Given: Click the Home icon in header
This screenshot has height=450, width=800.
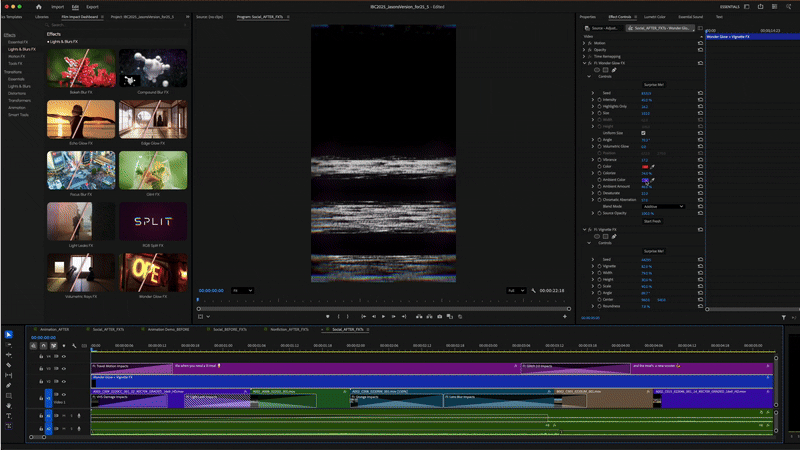Looking at the screenshot, I should point(40,6).
